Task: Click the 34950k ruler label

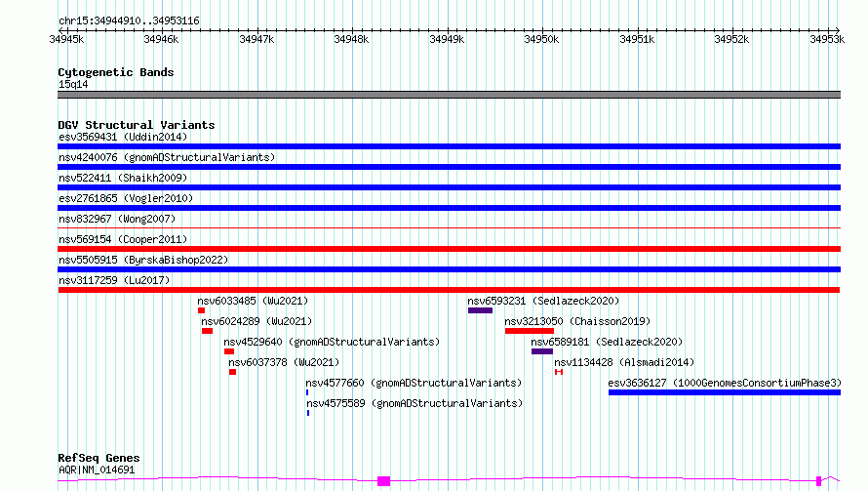Action: pos(542,39)
